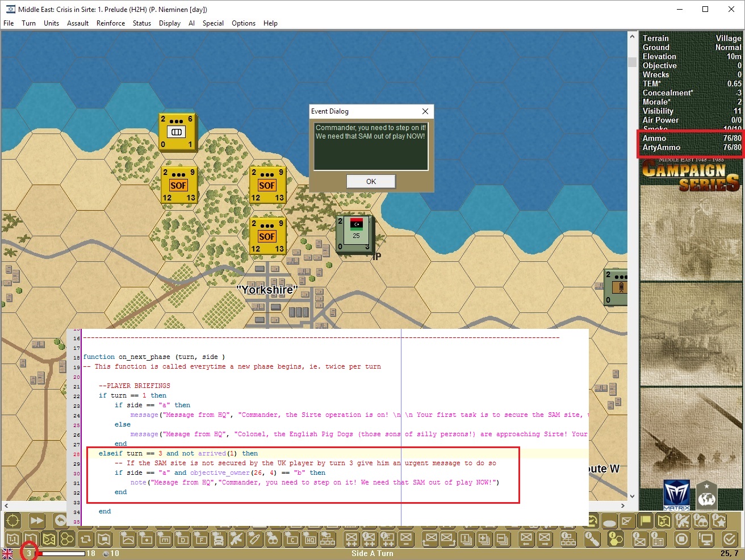Open the Reinforce menu

point(111,23)
